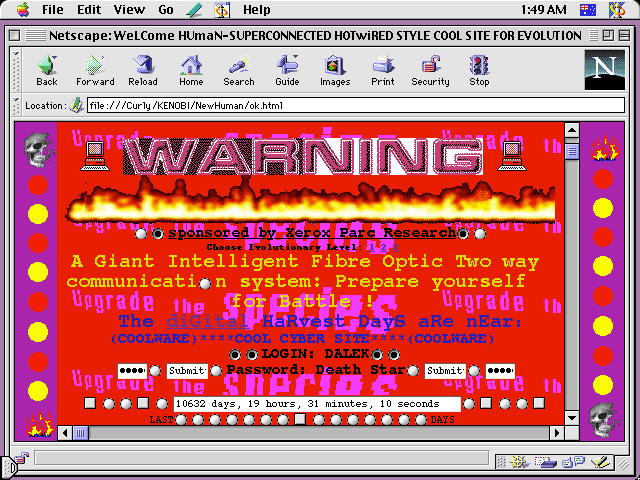Open Navigator from the component bar
640x480 pixels.
520,462
